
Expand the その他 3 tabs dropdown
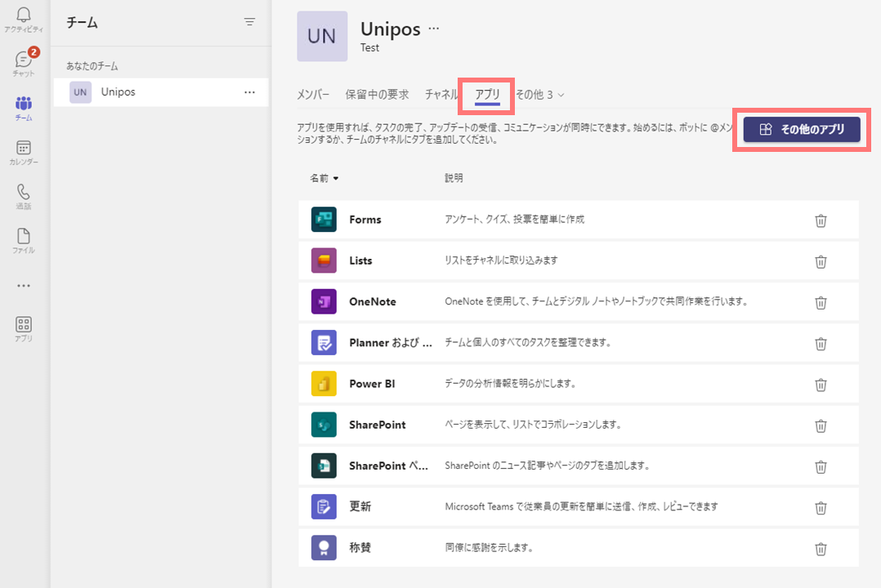point(540,95)
